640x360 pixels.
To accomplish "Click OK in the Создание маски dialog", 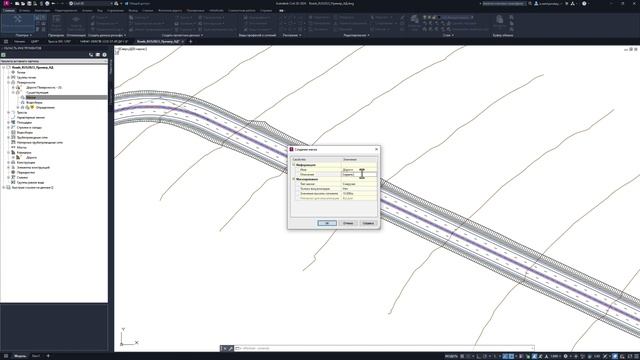I will point(327,223).
